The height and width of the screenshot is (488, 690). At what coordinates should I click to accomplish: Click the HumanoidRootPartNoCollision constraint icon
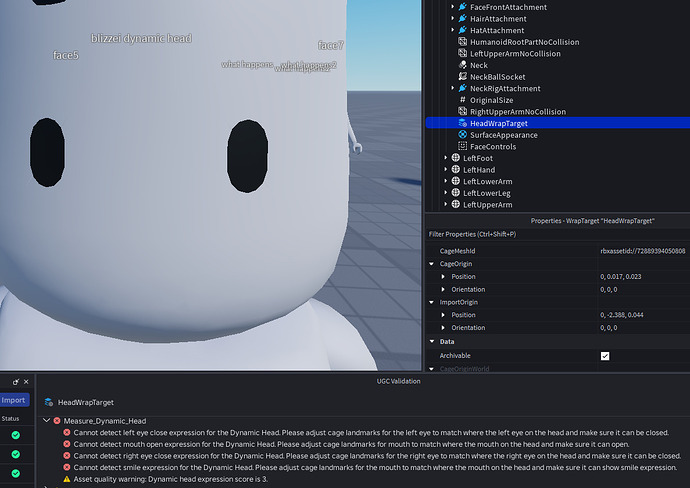(462, 42)
